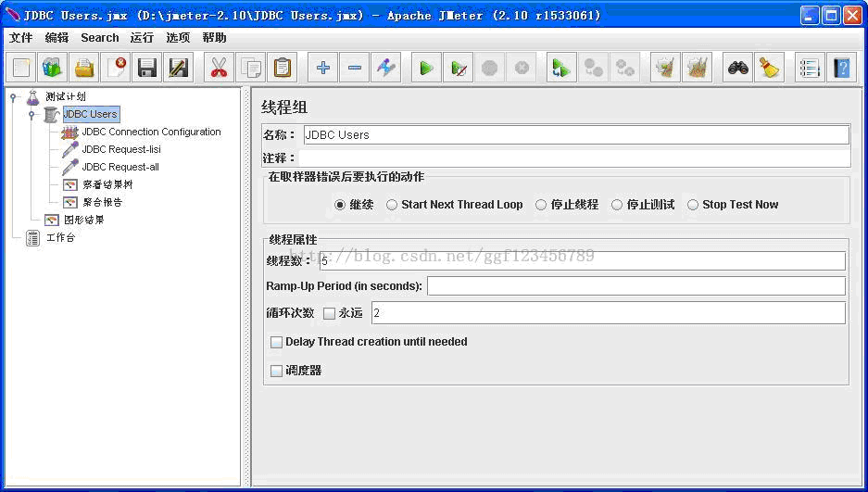This screenshot has width=868, height=492.
Task: Click the grey Stop icon
Action: tap(489, 68)
